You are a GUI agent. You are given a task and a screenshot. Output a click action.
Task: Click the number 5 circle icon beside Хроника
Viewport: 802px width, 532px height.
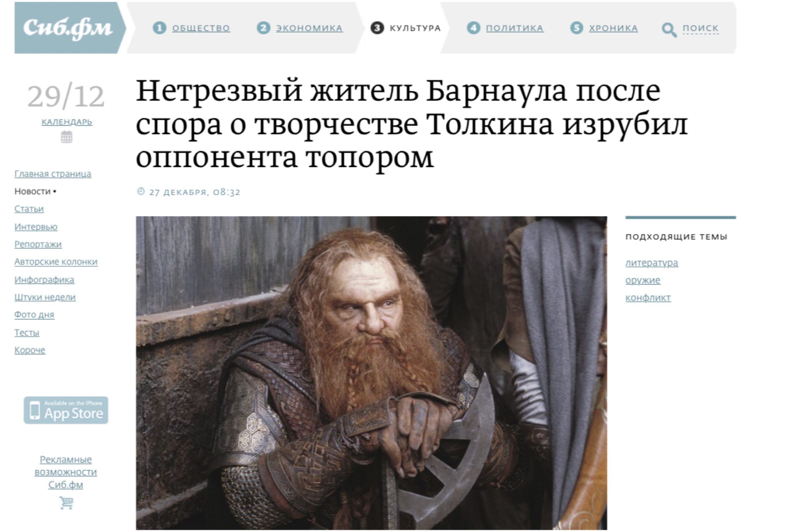point(576,28)
